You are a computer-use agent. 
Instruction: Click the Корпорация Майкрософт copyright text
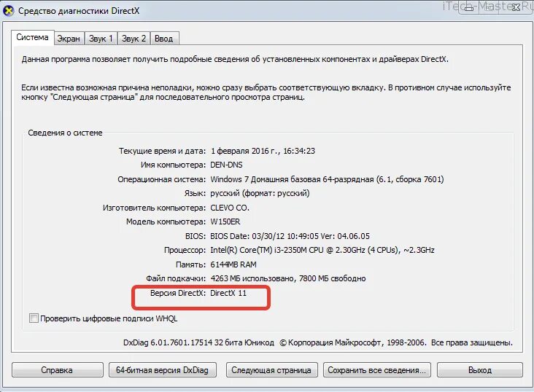[x=396, y=342]
